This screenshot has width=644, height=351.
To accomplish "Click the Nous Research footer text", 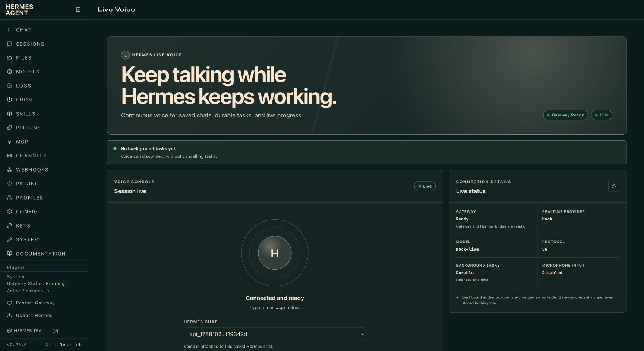I will (x=64, y=345).
